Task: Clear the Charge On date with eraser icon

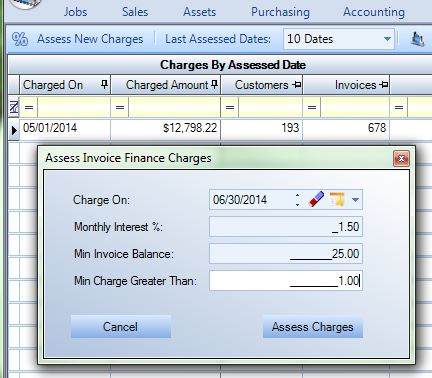Action: [x=316, y=199]
